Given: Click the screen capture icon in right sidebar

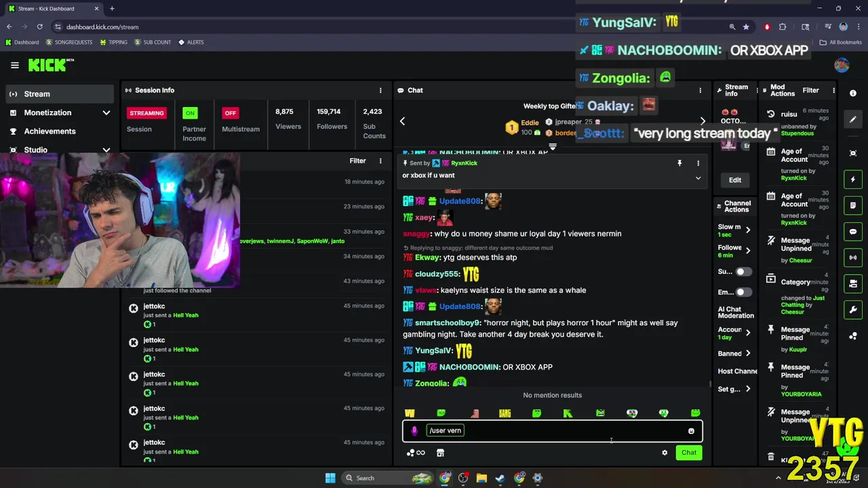Looking at the screenshot, I should tap(853, 154).
